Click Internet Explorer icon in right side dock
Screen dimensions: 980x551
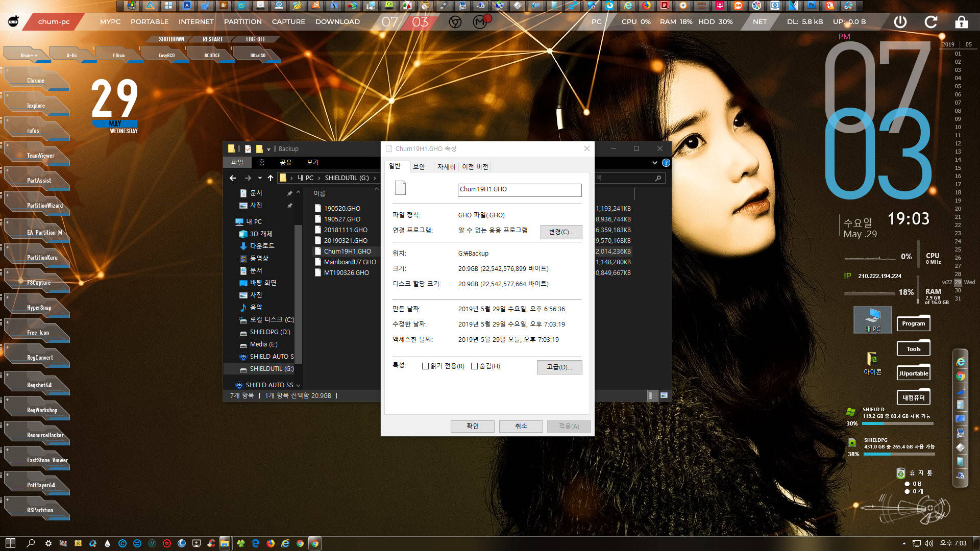click(960, 362)
